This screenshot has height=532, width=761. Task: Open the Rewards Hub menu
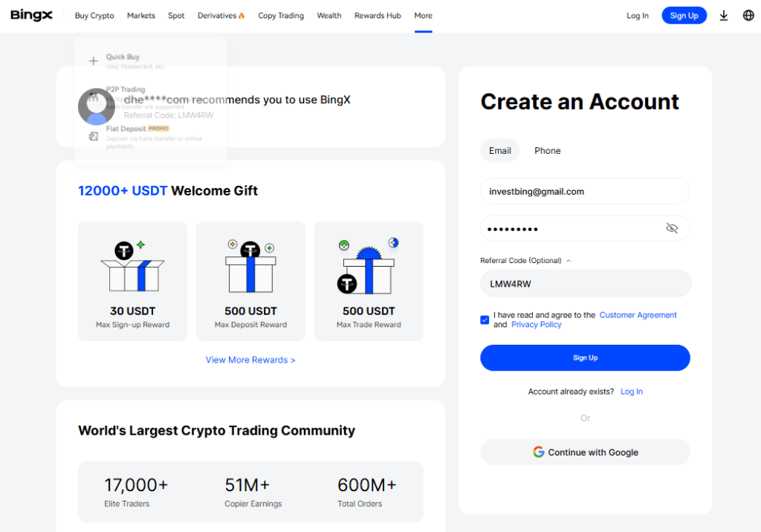(378, 16)
